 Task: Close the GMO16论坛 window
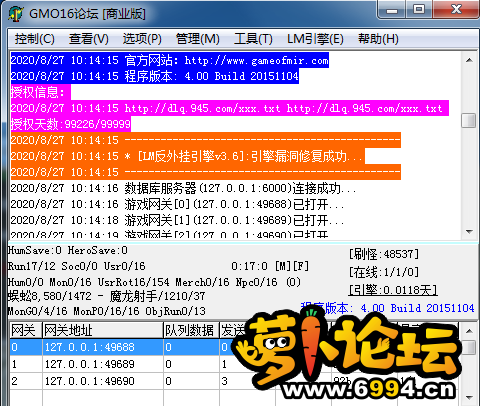pos(456,9)
